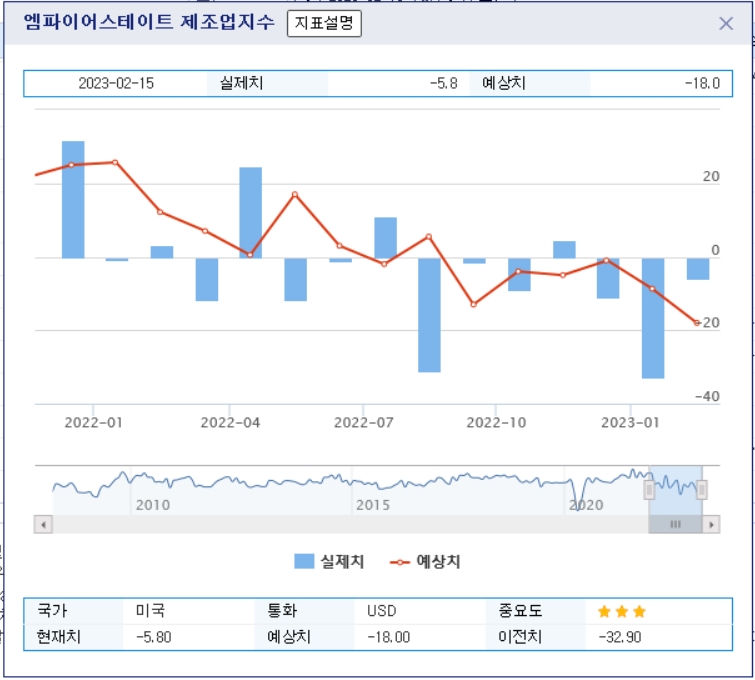The image size is (755, 680).
Task: Select the date text 2023-02-15
Action: pyautogui.click(x=116, y=83)
